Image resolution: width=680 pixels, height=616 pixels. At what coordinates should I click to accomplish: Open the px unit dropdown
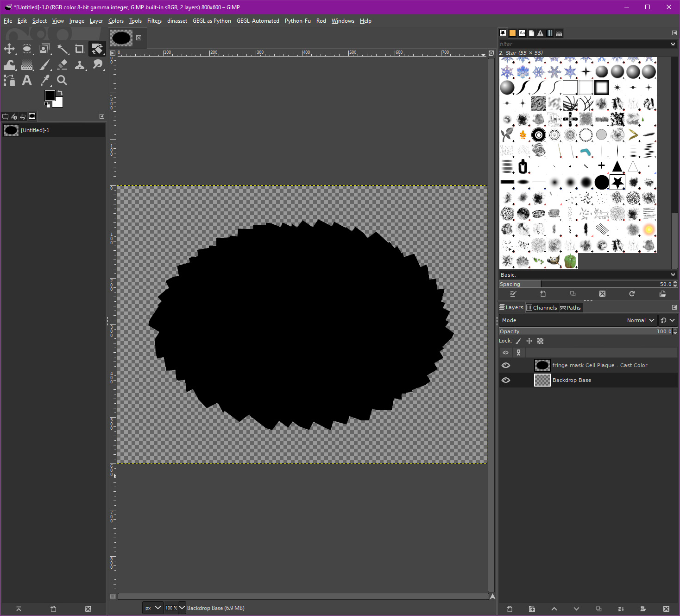[153, 608]
